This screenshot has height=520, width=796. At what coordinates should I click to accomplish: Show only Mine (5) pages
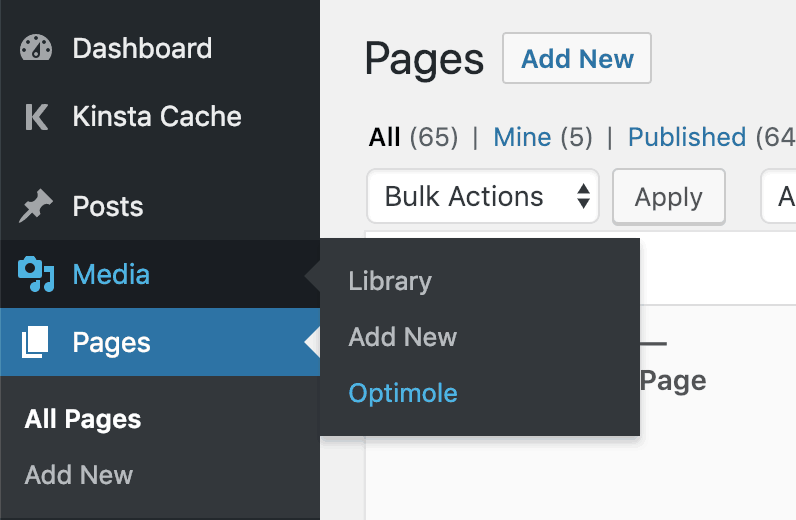point(543,137)
